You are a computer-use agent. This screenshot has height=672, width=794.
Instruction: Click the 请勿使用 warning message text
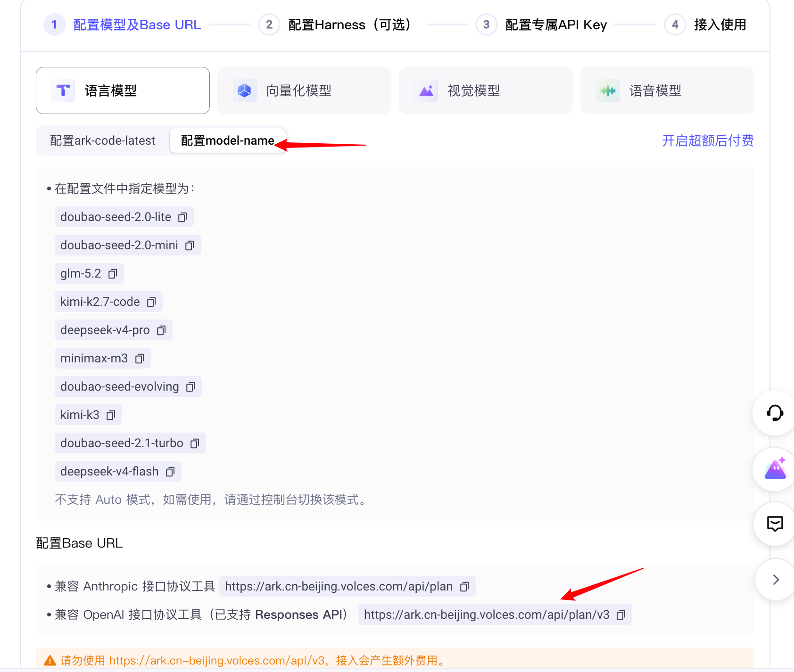pos(254,661)
